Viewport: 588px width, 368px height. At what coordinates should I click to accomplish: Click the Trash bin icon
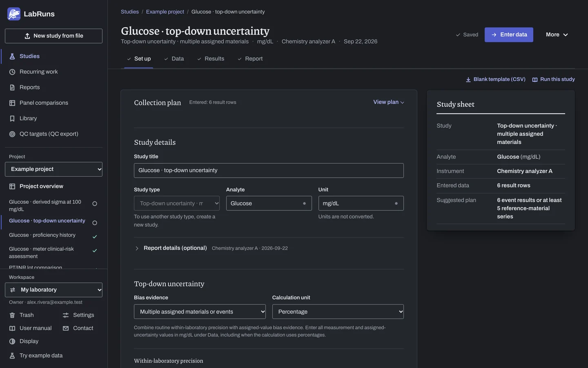coord(12,315)
